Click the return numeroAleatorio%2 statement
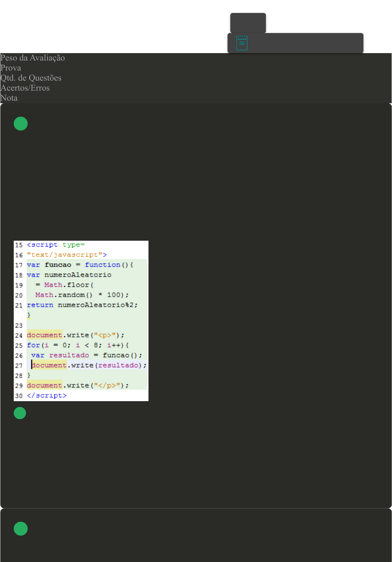Image resolution: width=392 pixels, height=562 pixels. (x=82, y=305)
